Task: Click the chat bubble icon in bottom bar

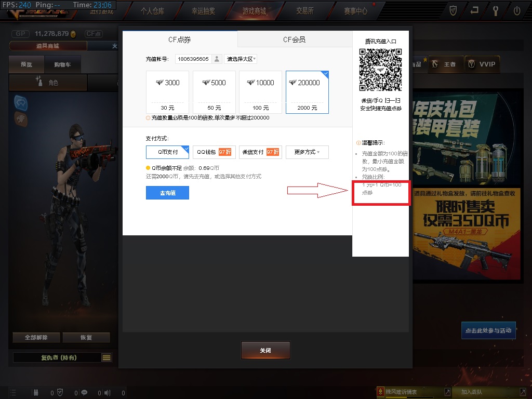Action: (x=84, y=393)
